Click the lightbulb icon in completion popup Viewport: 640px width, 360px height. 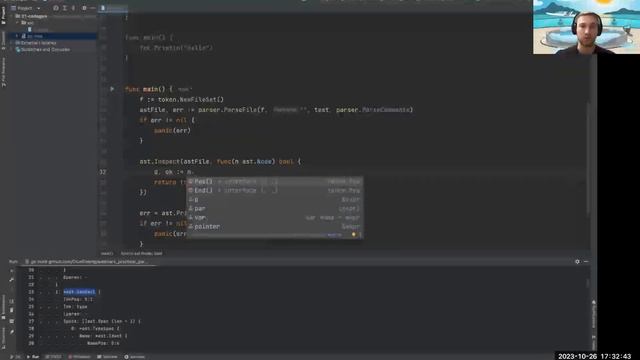353,235
